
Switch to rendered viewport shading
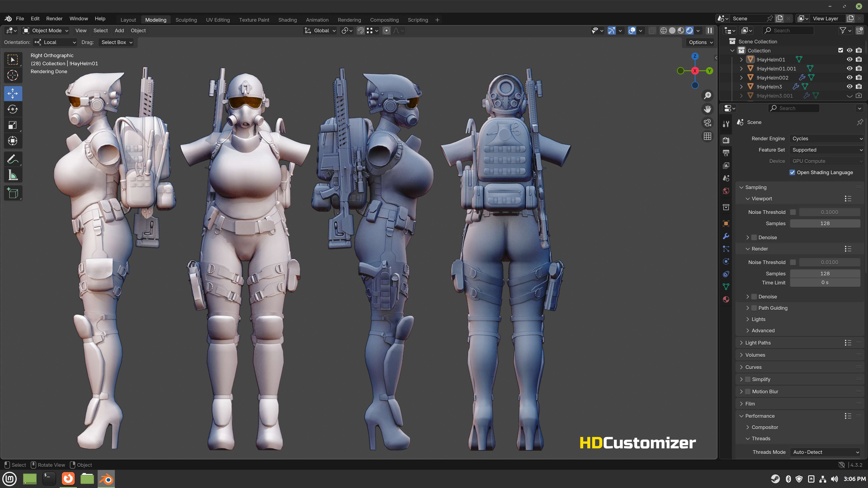click(x=690, y=31)
